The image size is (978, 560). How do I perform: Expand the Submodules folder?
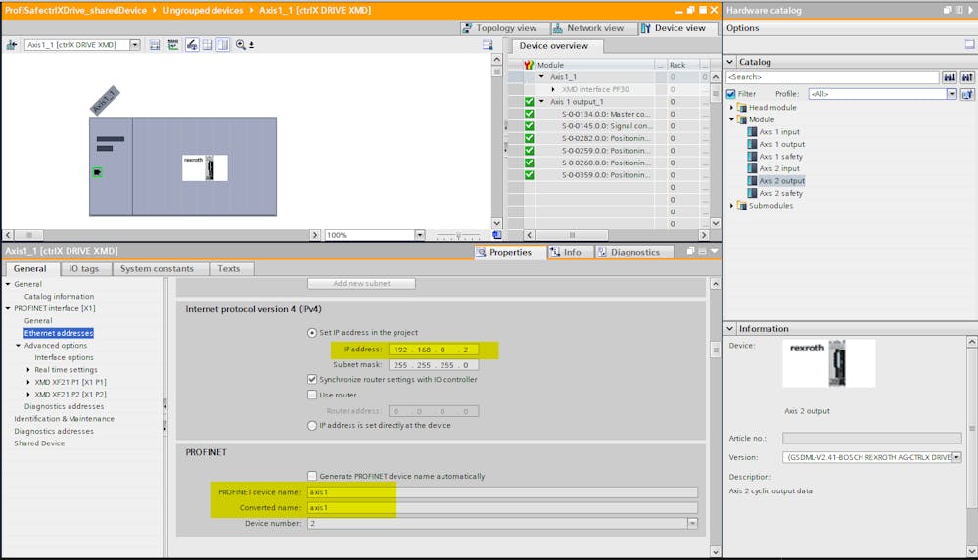pos(732,206)
